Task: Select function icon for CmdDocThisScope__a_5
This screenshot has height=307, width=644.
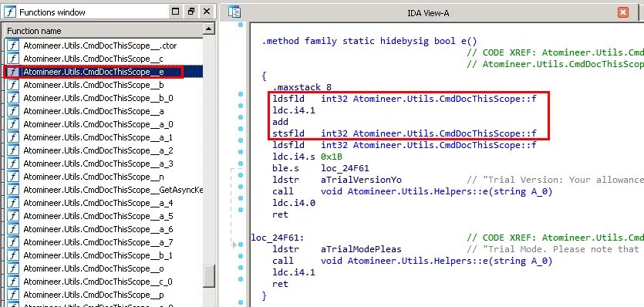Action: pos(13,216)
